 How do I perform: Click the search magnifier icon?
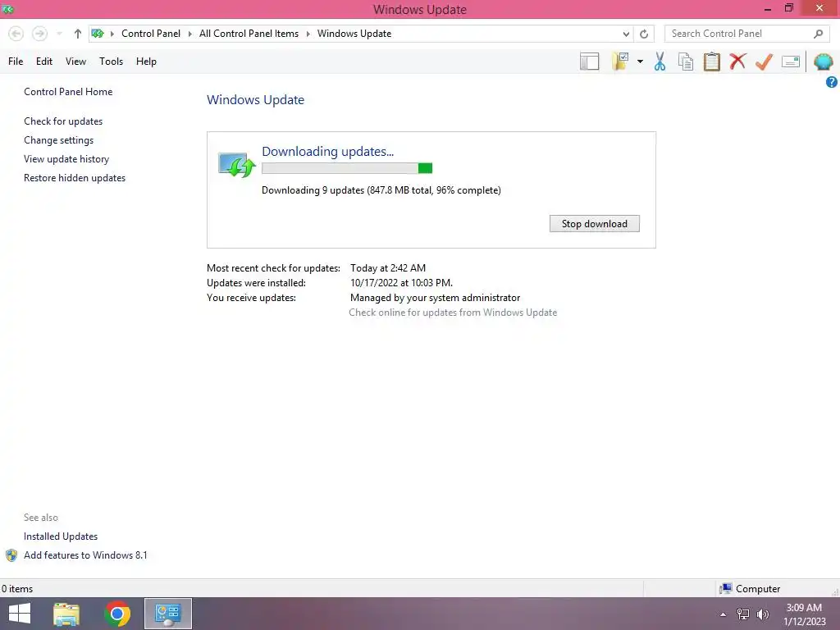(818, 34)
